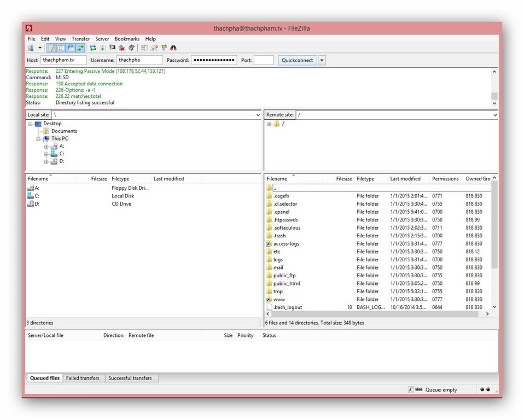Image resolution: width=524 pixels, height=420 pixels.
Task: Toggle the transfer queue display
Action: [80, 48]
